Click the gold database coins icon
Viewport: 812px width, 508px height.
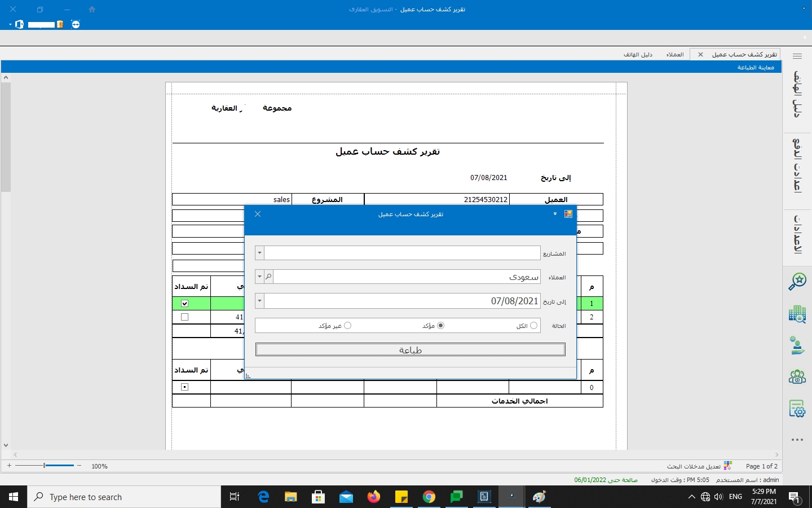(x=60, y=24)
